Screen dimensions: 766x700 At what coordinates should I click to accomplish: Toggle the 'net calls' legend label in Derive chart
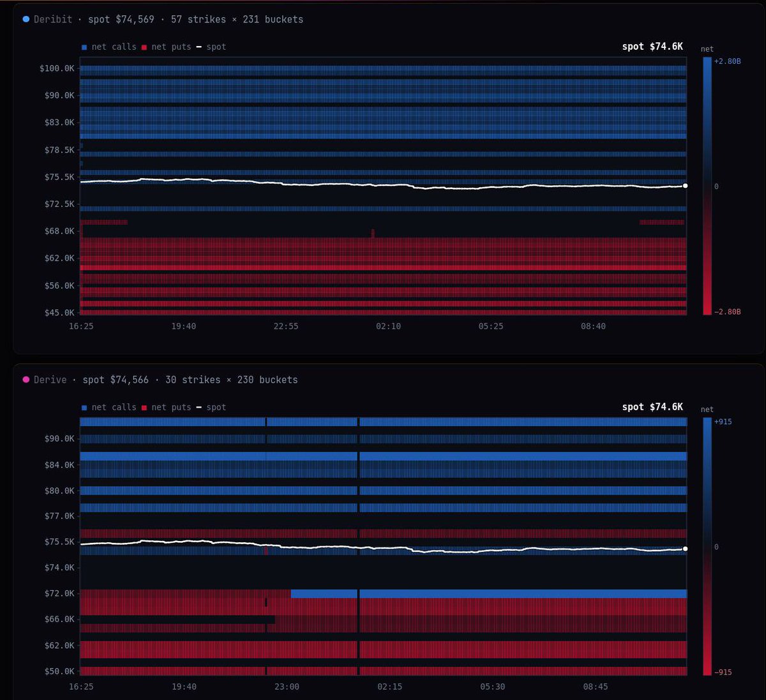114,407
